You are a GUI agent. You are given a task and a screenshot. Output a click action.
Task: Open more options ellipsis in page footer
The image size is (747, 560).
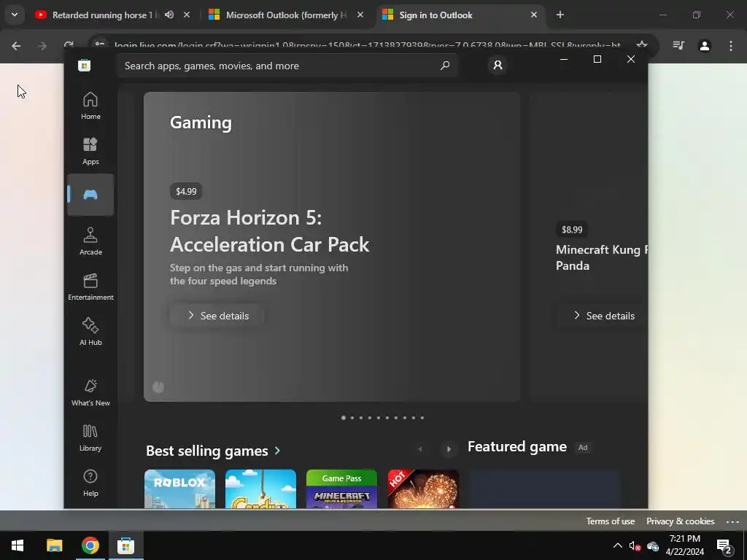point(732,521)
